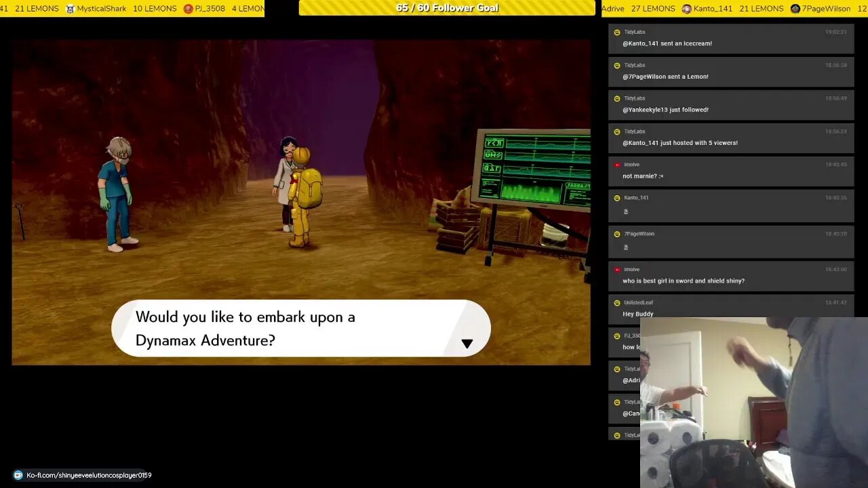The height and width of the screenshot is (488, 868).
Task: Click the '27 LEMONS' count in the ticker
Action: (653, 9)
